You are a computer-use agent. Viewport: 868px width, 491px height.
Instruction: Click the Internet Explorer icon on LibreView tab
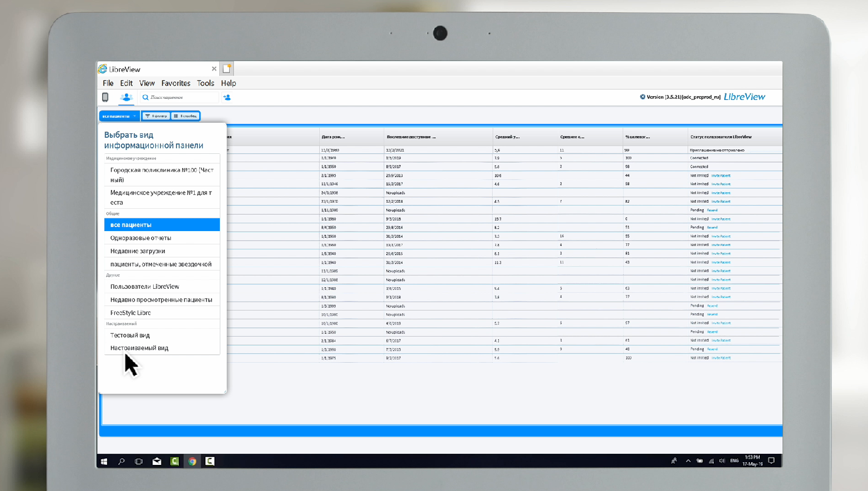pos(103,69)
